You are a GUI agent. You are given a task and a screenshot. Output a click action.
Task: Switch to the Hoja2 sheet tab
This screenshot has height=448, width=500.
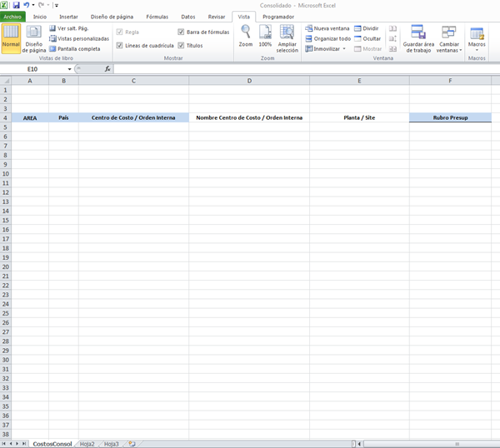tap(87, 444)
